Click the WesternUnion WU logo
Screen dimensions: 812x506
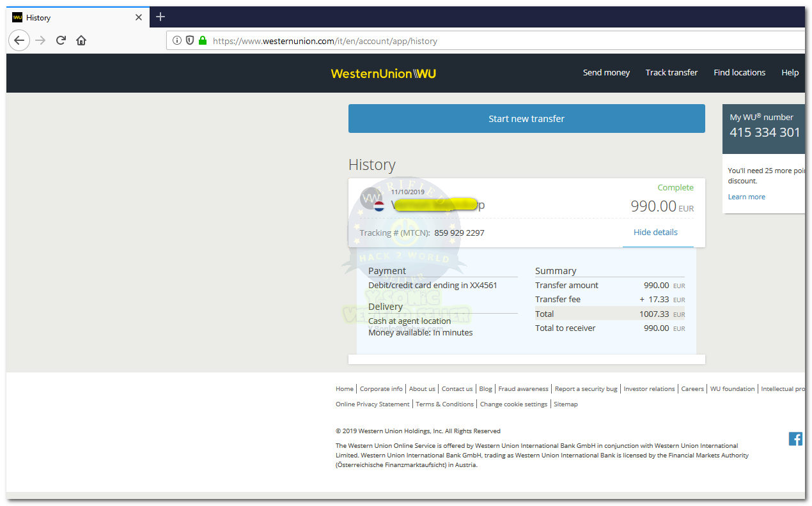(384, 73)
